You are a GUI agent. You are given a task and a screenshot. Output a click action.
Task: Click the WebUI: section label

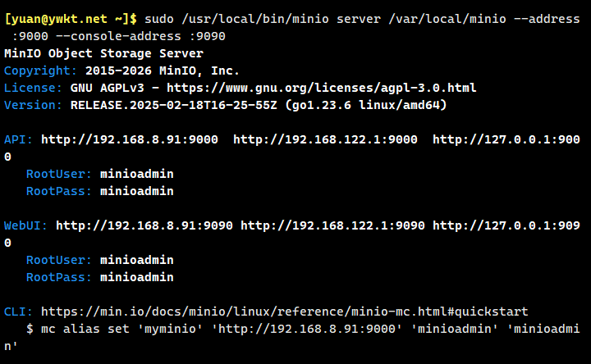point(26,225)
